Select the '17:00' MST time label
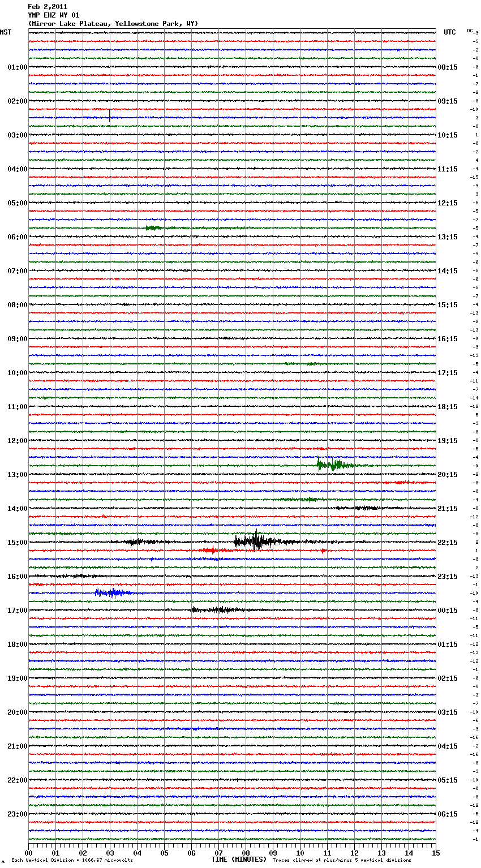This screenshot has width=481, height=868. 18,611
